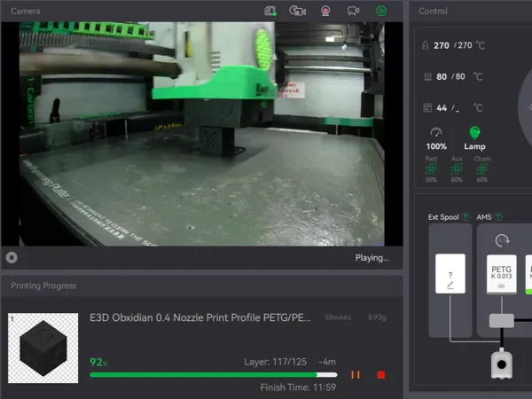Click the recording webcam icon
Viewport: 532px width, 399px height.
pos(325,11)
